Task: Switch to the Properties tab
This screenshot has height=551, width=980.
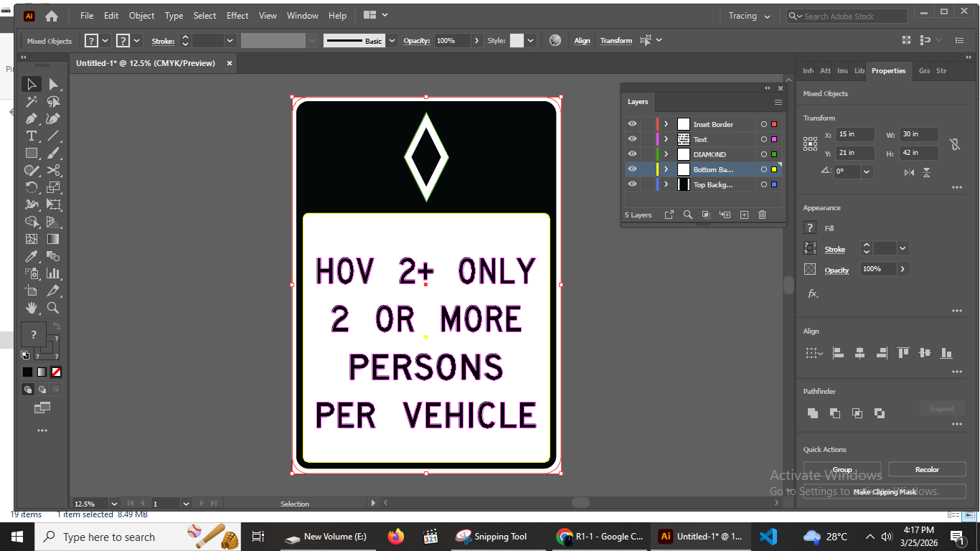Action: pos(888,70)
